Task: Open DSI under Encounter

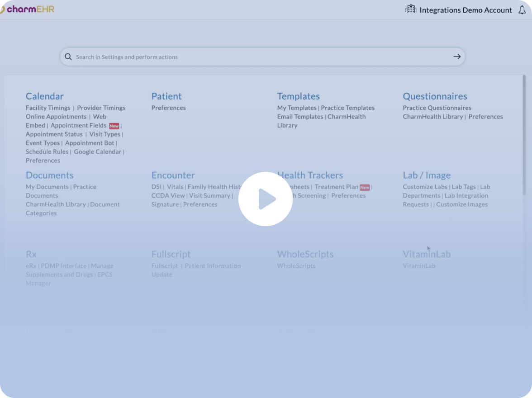Action: point(156,187)
